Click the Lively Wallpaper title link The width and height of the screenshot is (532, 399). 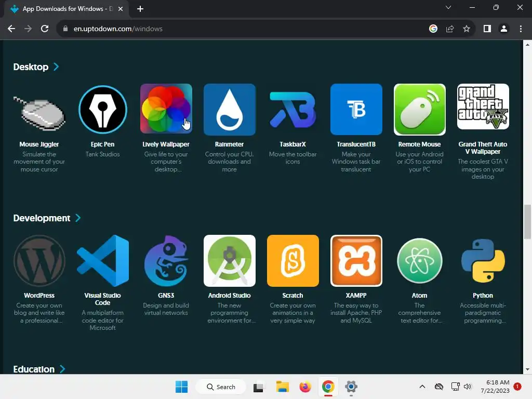pyautogui.click(x=166, y=144)
